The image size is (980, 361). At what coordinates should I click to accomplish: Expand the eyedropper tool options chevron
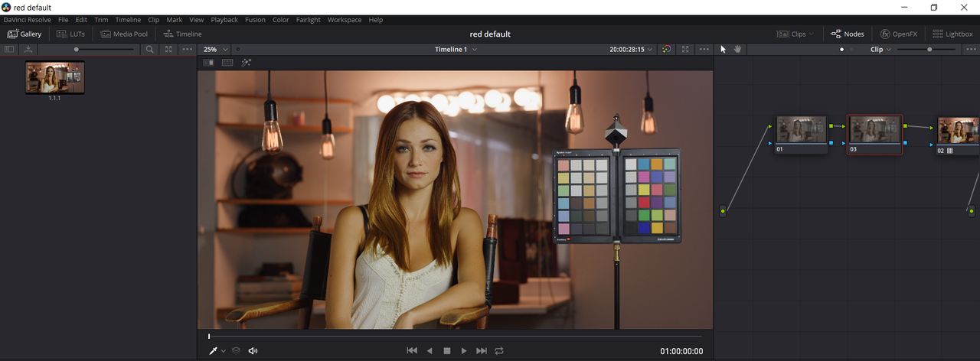pos(224,351)
